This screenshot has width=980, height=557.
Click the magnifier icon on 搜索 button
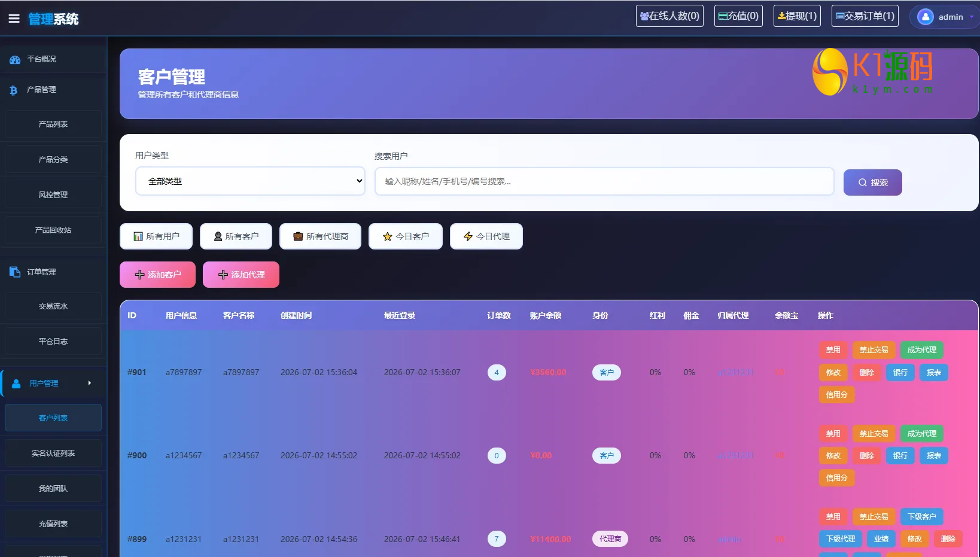coord(862,182)
